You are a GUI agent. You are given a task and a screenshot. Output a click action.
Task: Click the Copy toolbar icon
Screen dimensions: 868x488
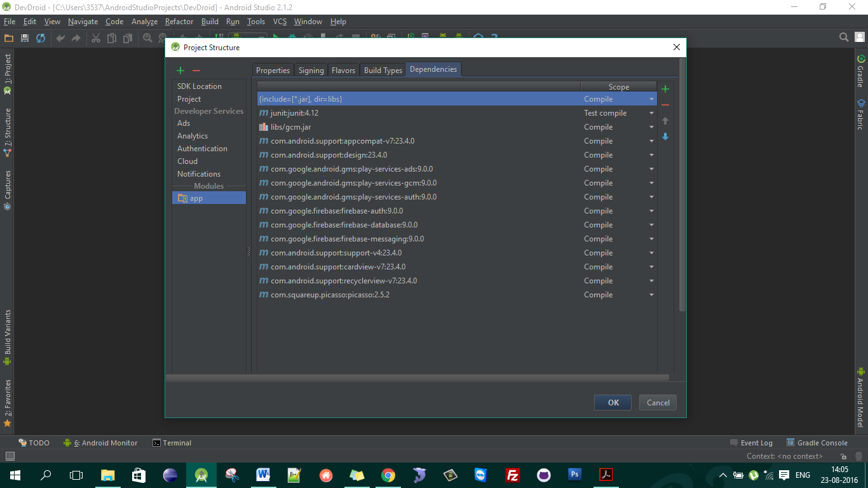point(112,38)
